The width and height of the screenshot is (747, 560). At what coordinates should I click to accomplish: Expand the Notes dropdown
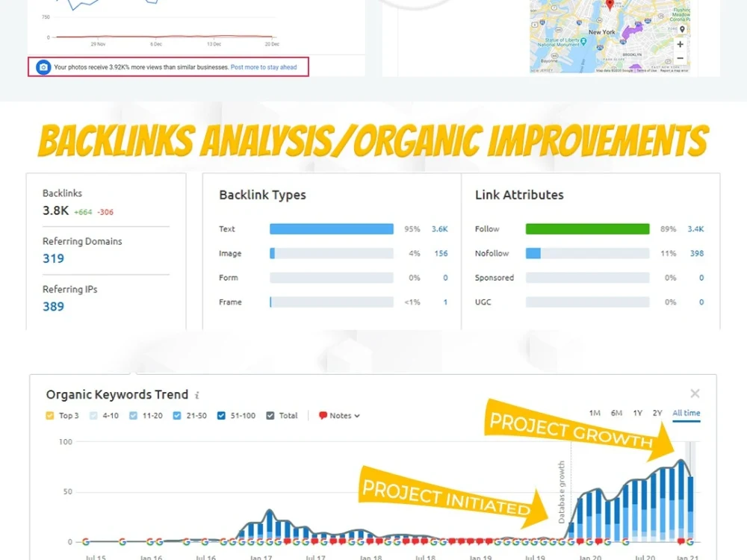point(340,415)
